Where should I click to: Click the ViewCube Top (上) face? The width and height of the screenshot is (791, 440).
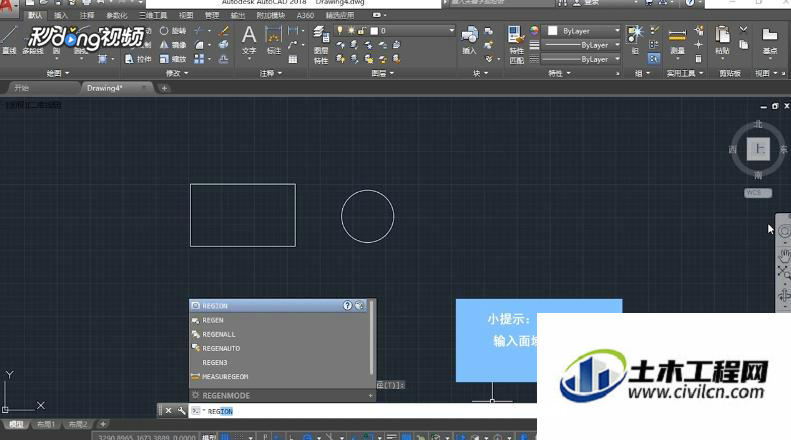758,149
